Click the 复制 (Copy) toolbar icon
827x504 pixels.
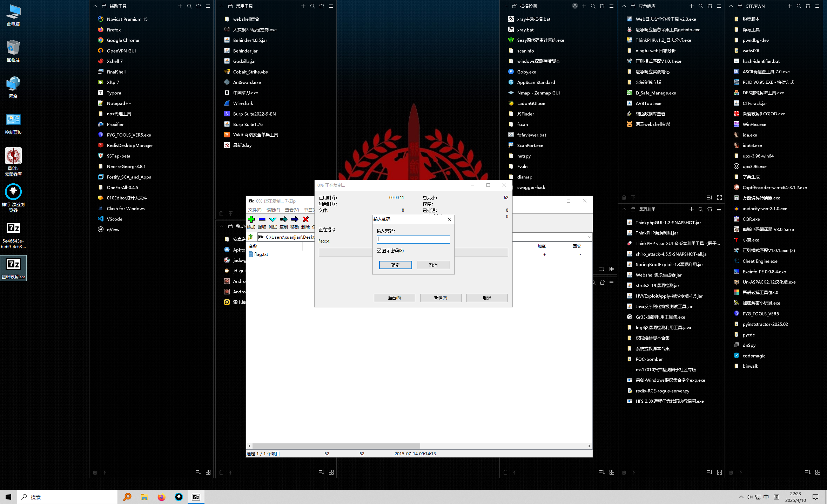[284, 219]
